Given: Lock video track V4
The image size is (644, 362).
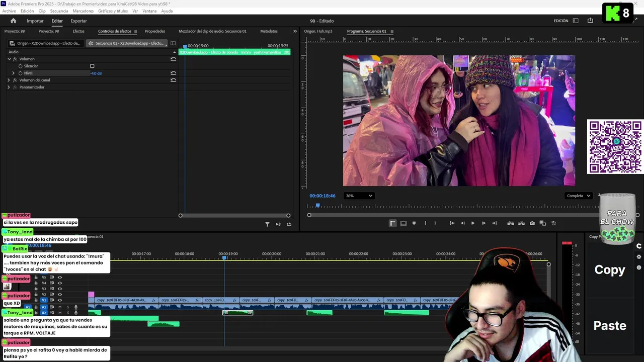Looking at the screenshot, I should (36, 283).
